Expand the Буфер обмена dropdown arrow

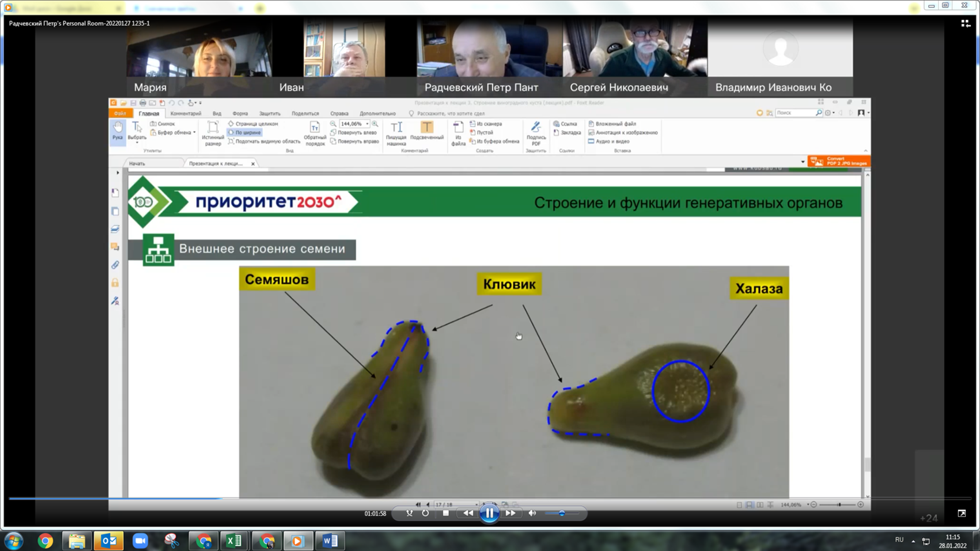coord(194,132)
